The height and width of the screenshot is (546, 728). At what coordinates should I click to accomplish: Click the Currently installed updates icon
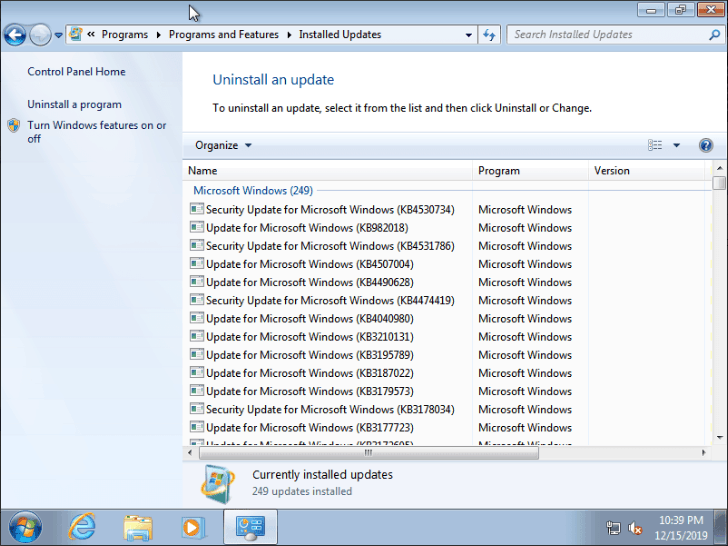coord(218,483)
